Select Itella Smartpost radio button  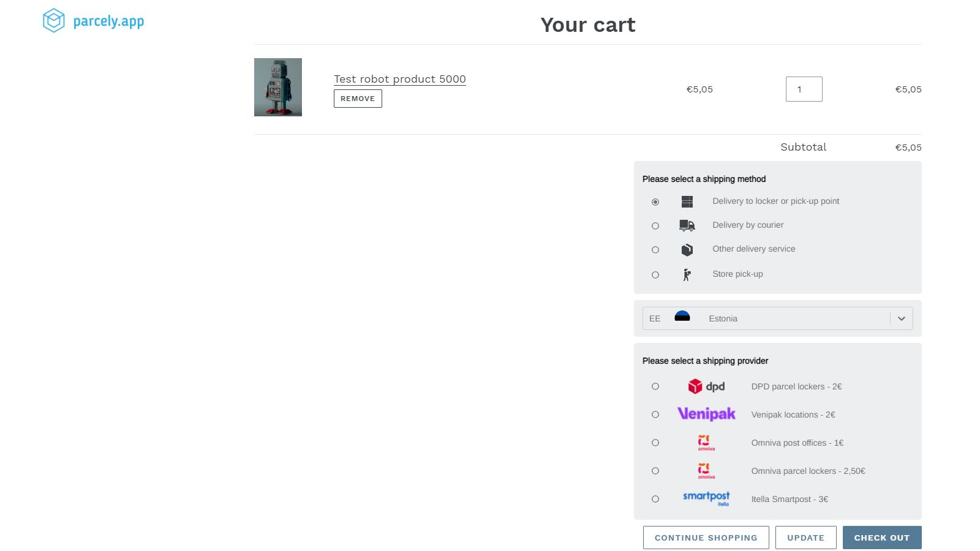pyautogui.click(x=655, y=499)
